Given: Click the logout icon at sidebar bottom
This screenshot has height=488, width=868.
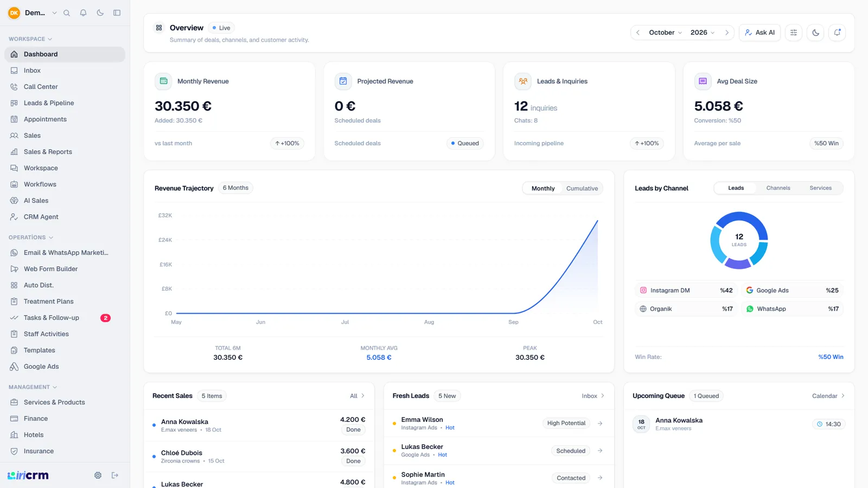Looking at the screenshot, I should pyautogui.click(x=115, y=475).
